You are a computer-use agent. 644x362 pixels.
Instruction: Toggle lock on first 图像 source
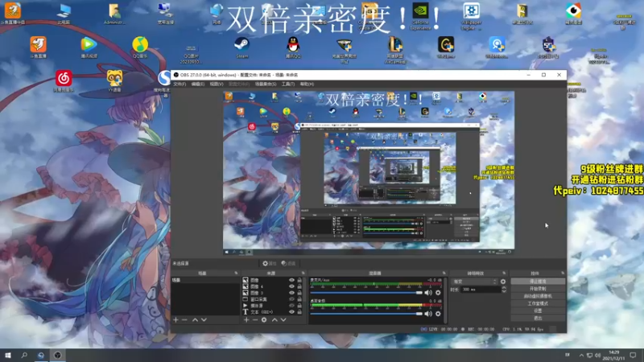point(299,280)
